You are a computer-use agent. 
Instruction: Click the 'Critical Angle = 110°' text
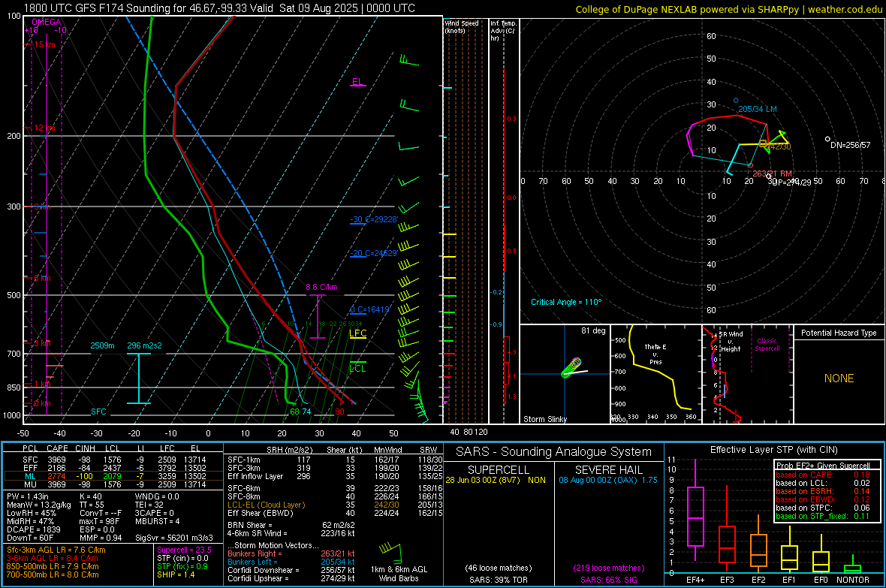pyautogui.click(x=566, y=302)
